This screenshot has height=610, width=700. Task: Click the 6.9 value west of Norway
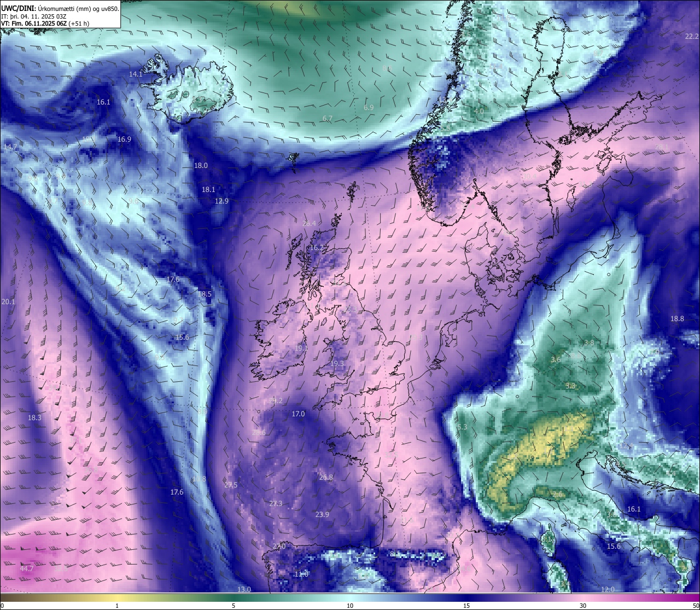click(x=369, y=108)
